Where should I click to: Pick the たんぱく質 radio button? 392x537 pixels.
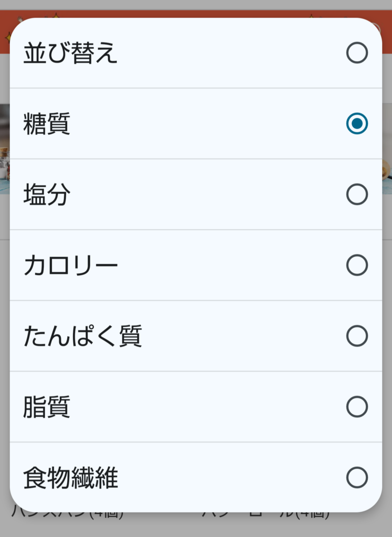(x=357, y=336)
